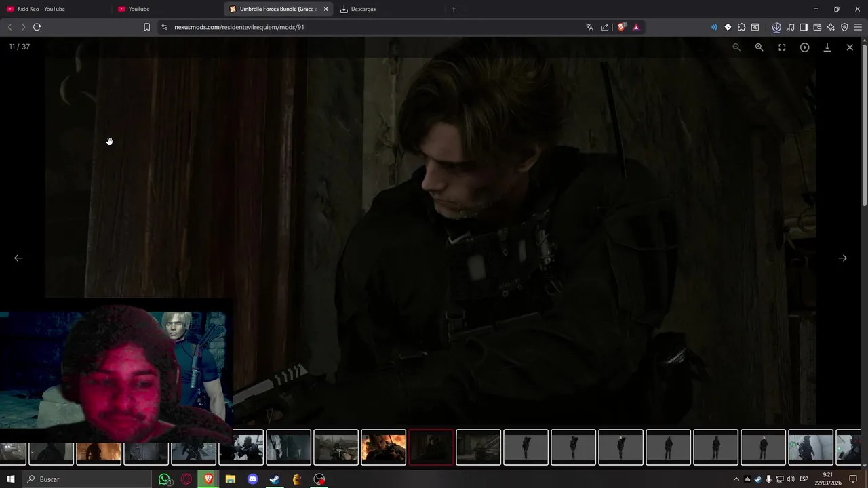Toggle the browser sidebar panel
The width and height of the screenshot is (868, 488).
click(x=804, y=27)
